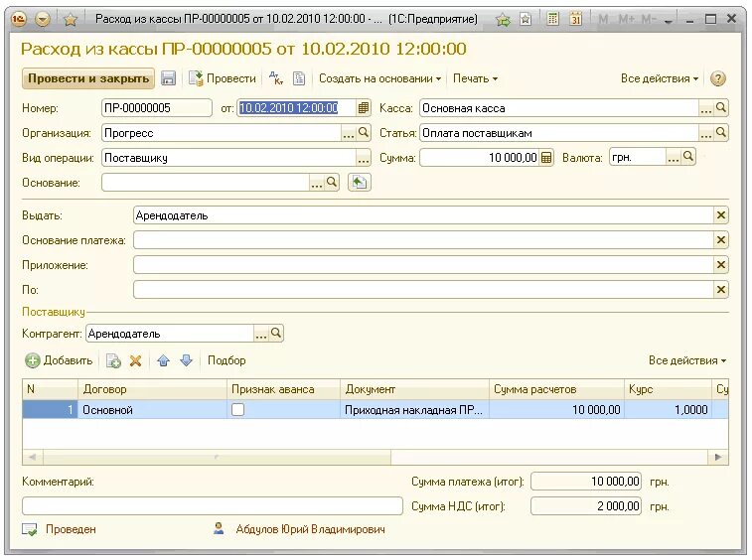The height and width of the screenshot is (560, 752).
Task: Expand the Печать menu
Action: (x=475, y=78)
